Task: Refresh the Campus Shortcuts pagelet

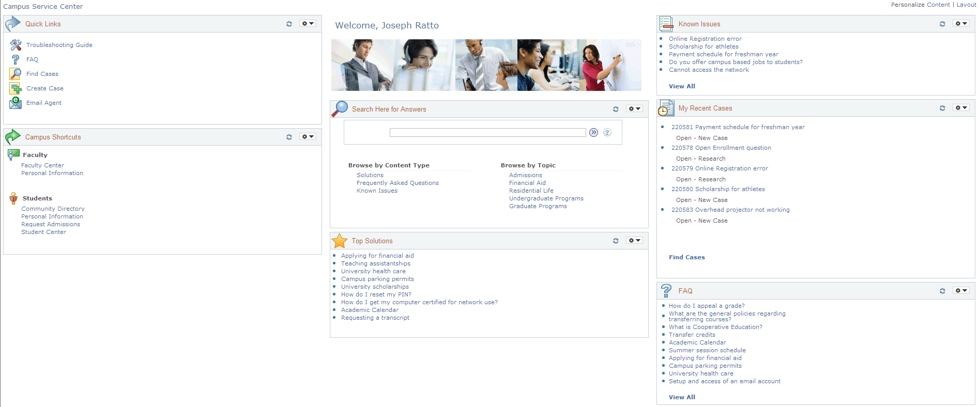Action: pos(289,137)
